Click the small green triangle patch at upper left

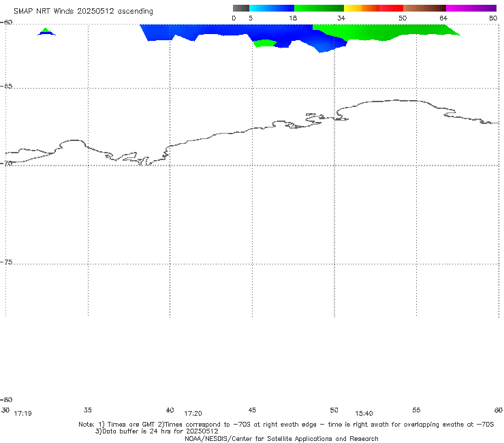pos(46,31)
